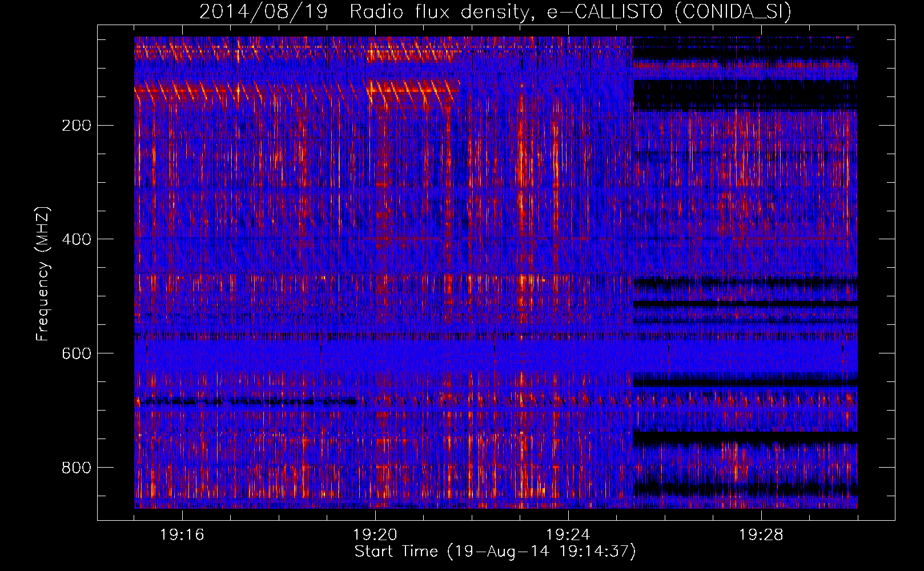Click the "19:20" time tick label
The width and height of the screenshot is (924, 571).
[375, 535]
